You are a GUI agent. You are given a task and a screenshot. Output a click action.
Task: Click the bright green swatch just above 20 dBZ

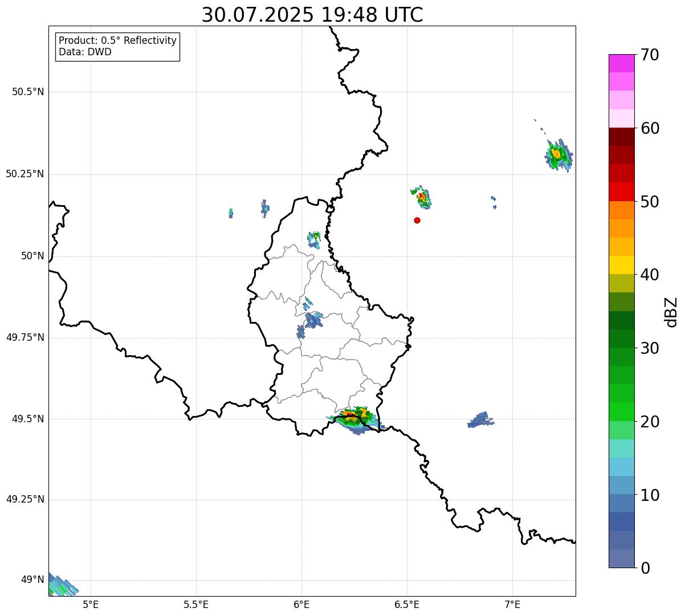coord(621,411)
